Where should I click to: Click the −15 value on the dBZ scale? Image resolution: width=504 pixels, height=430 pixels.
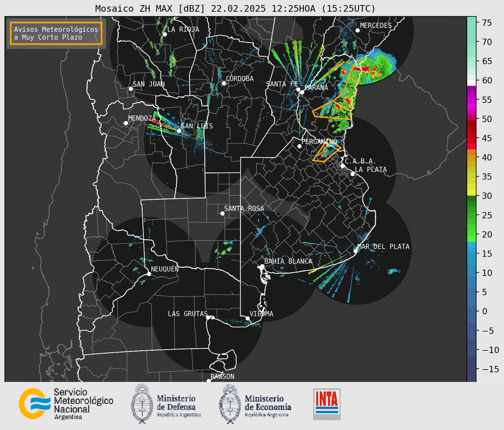point(490,369)
